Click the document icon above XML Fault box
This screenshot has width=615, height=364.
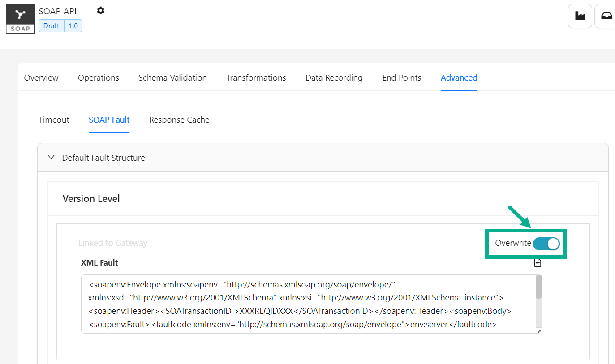point(538,263)
